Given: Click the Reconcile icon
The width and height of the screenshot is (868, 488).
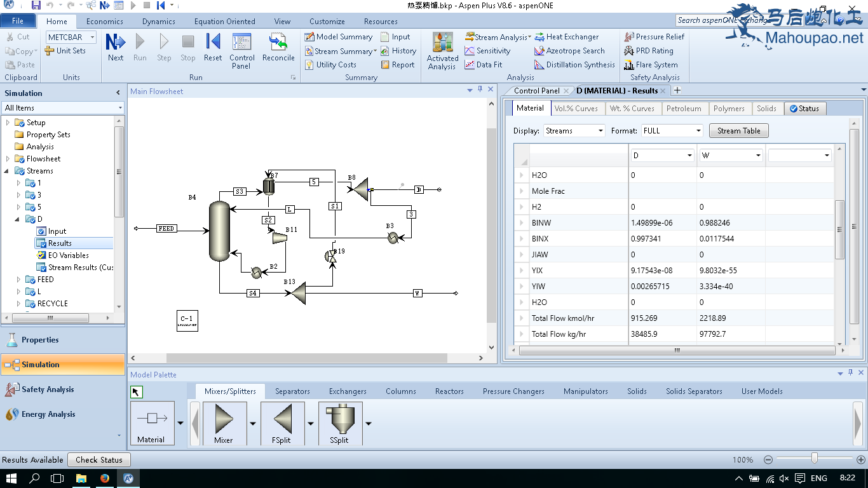Looking at the screenshot, I should pyautogui.click(x=278, y=48).
